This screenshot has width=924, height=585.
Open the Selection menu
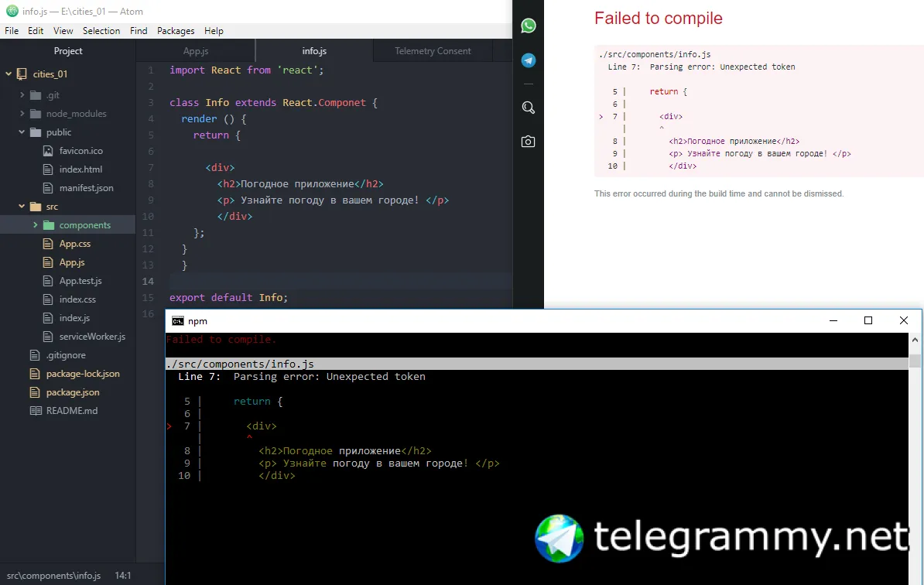pyautogui.click(x=101, y=31)
